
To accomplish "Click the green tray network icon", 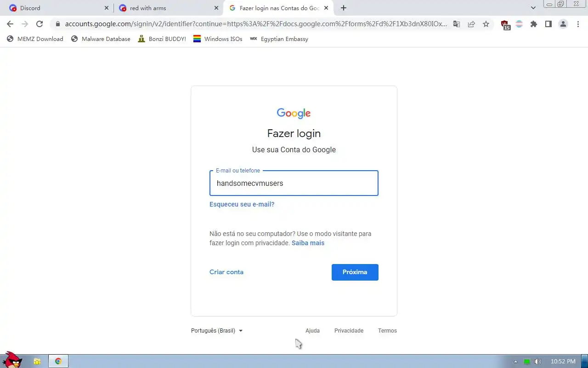I will [x=527, y=362].
